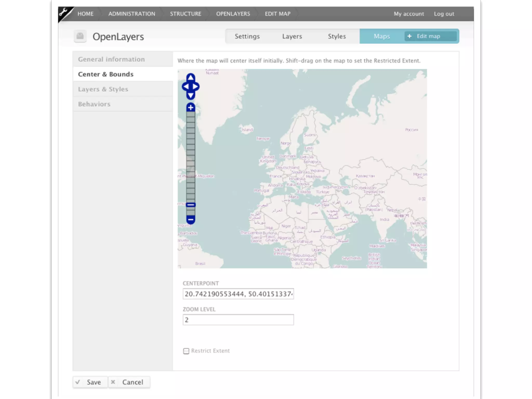Click the Cancel button

click(x=129, y=382)
